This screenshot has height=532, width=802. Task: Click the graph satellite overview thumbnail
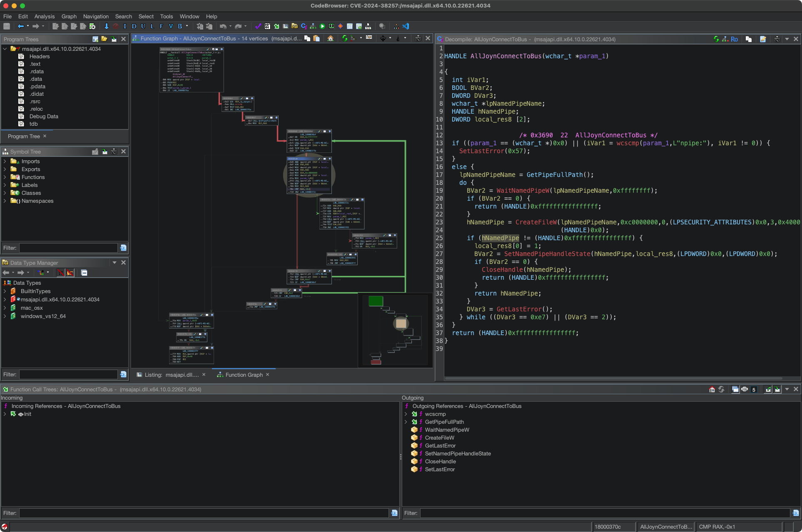click(395, 330)
